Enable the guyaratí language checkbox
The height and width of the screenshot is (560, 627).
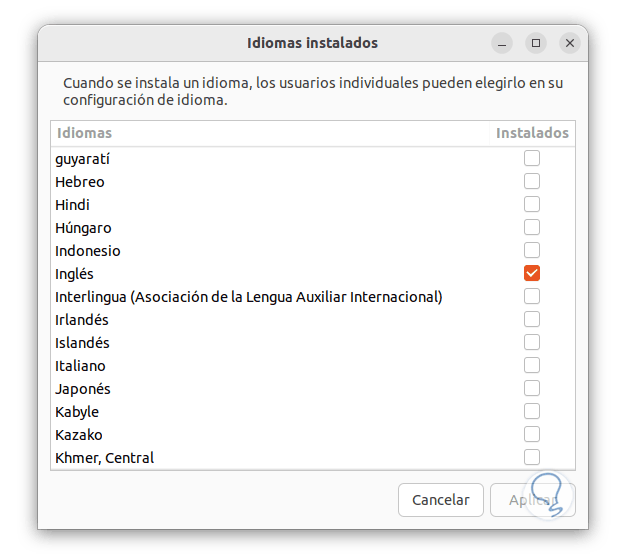pyautogui.click(x=532, y=158)
